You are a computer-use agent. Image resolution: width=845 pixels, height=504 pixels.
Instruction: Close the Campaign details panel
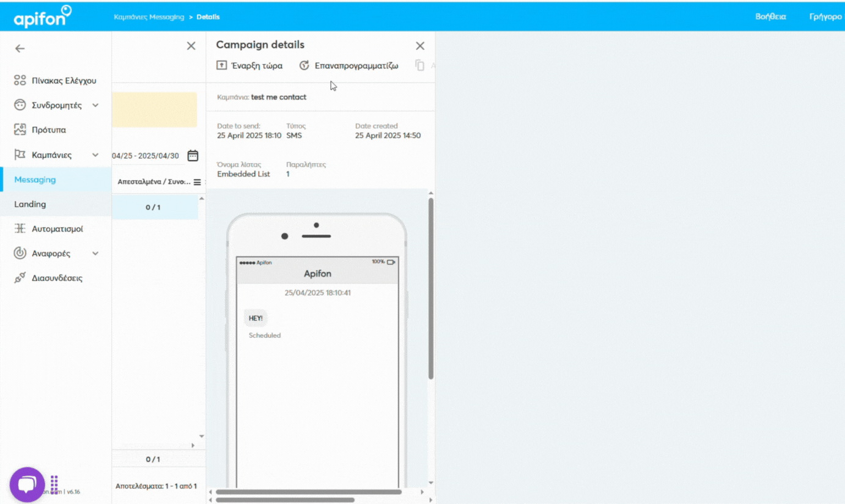click(x=420, y=46)
